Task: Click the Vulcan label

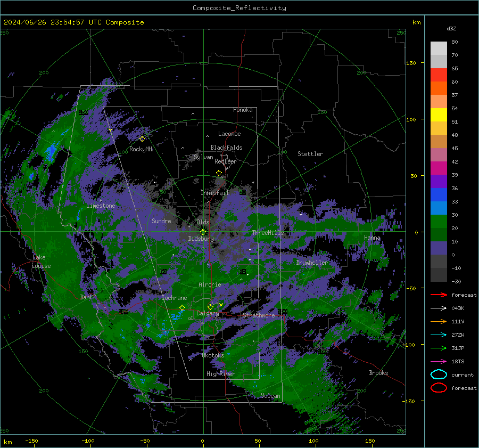Action: tap(270, 396)
